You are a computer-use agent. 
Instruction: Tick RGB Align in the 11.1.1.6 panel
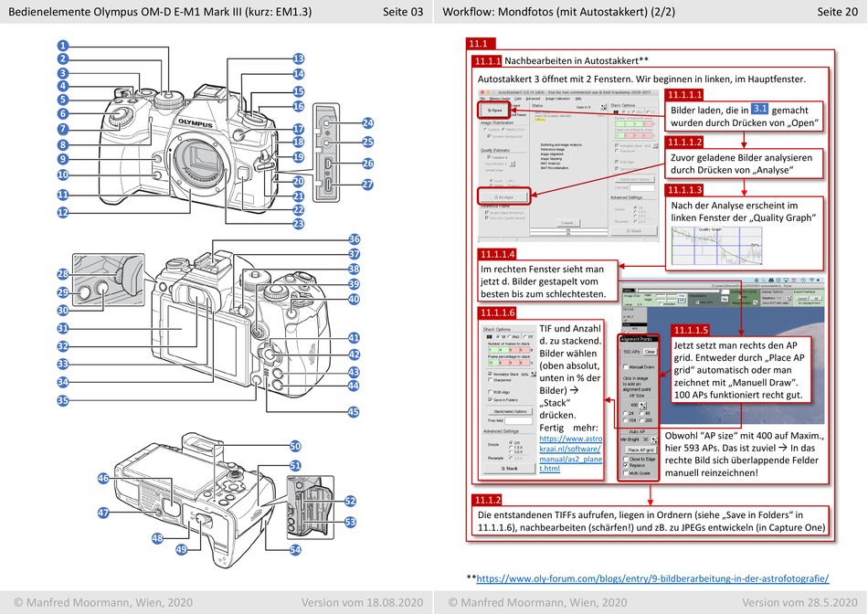(491, 392)
